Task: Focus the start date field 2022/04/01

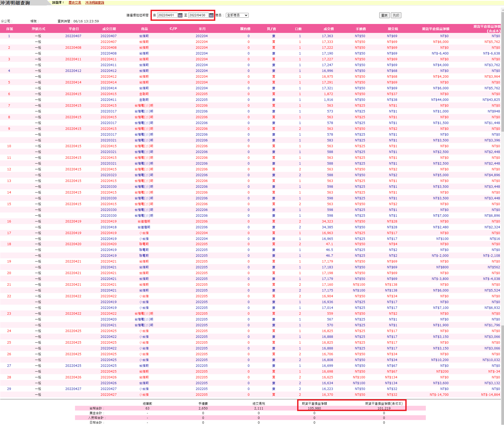Action: [167, 15]
